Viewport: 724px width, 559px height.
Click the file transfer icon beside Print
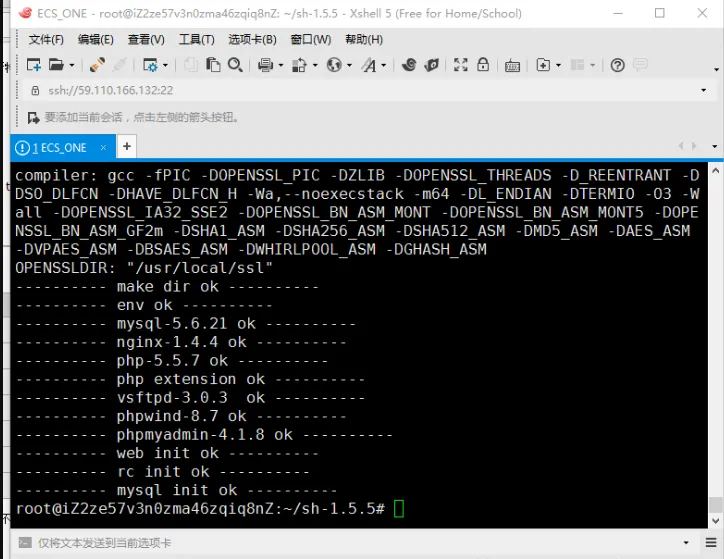pos(299,65)
